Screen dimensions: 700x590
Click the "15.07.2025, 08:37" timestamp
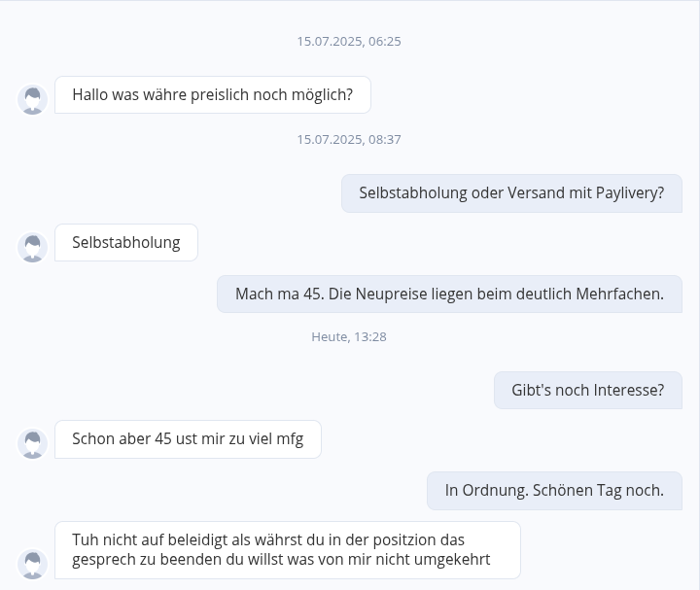tap(349, 140)
